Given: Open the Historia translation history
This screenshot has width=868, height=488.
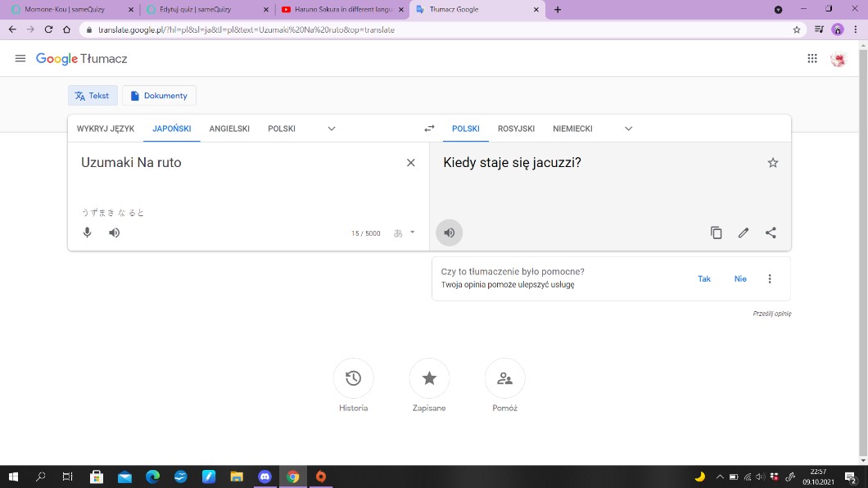Looking at the screenshot, I should 354,378.
